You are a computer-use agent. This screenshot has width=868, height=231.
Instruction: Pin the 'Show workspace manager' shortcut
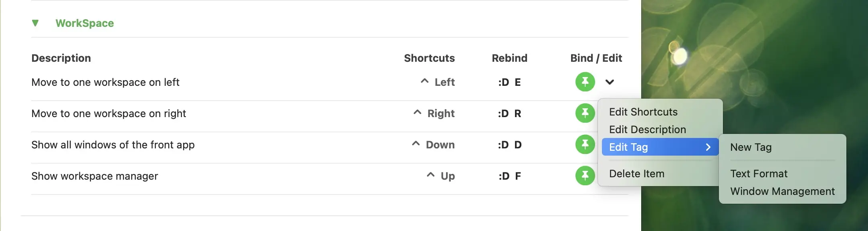(585, 176)
